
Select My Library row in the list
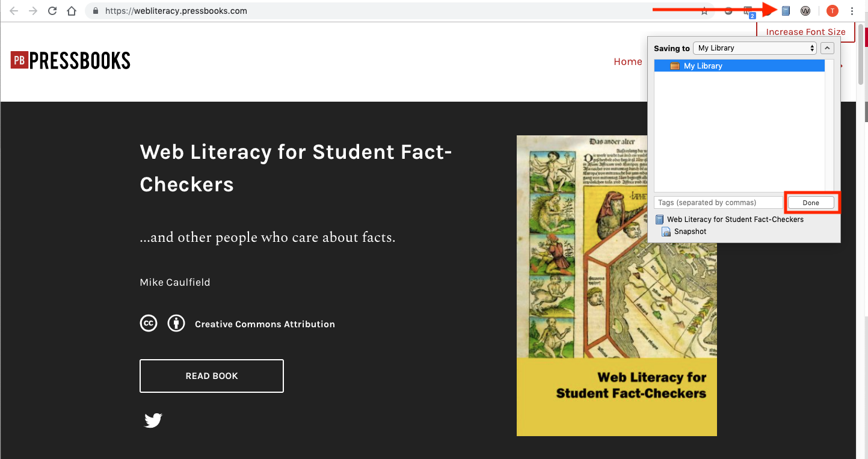[739, 66]
